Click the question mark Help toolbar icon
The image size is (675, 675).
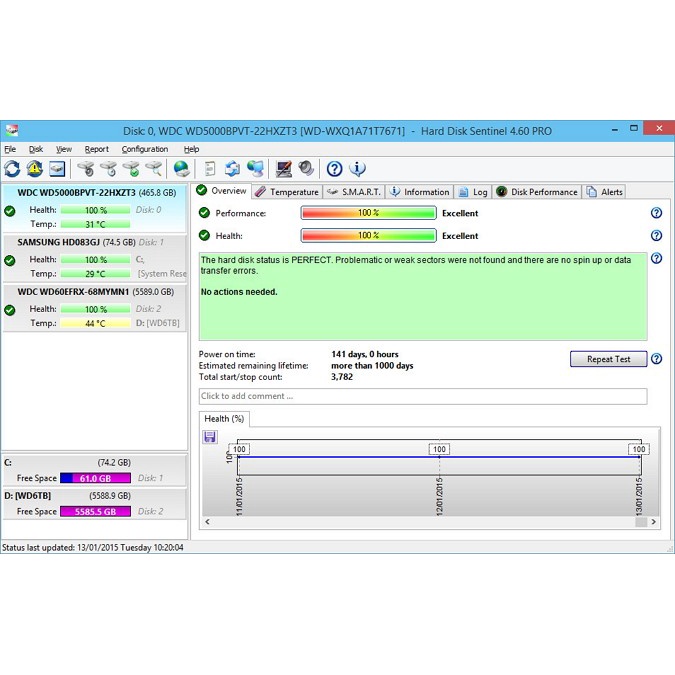(334, 169)
